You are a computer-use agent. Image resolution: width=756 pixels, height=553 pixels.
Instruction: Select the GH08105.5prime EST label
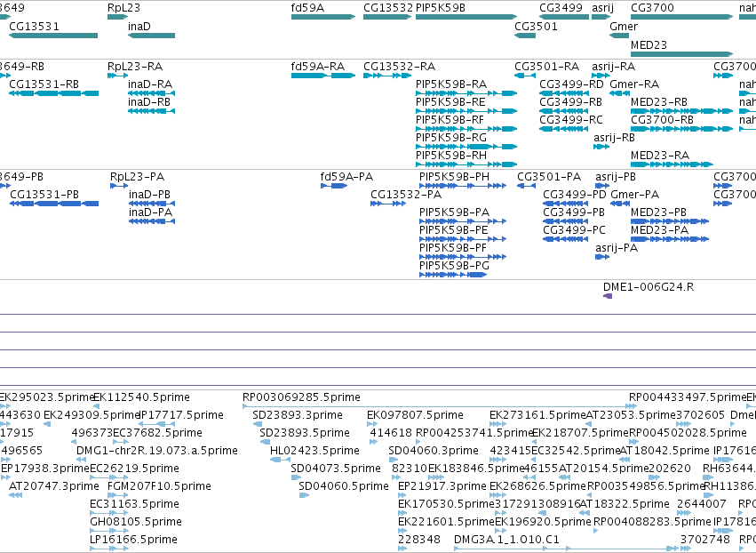pyautogui.click(x=136, y=522)
